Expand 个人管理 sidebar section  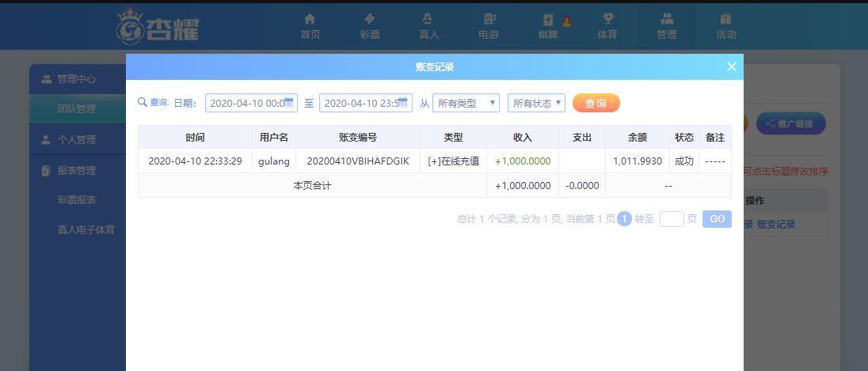tap(76, 140)
